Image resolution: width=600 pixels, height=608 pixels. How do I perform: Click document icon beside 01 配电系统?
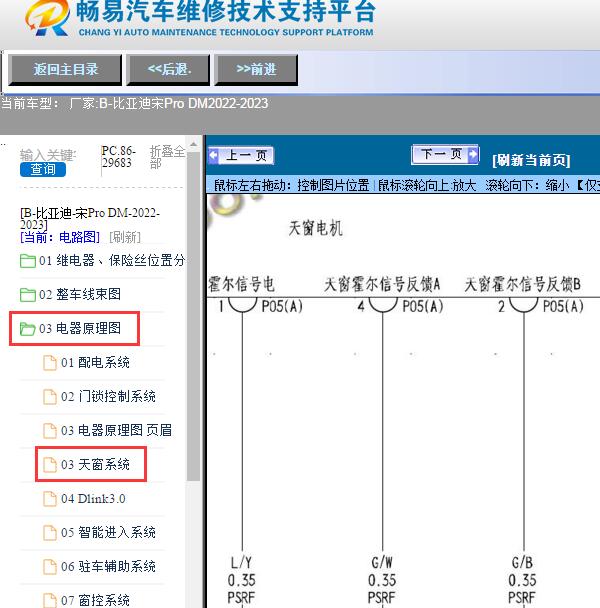coord(50,363)
